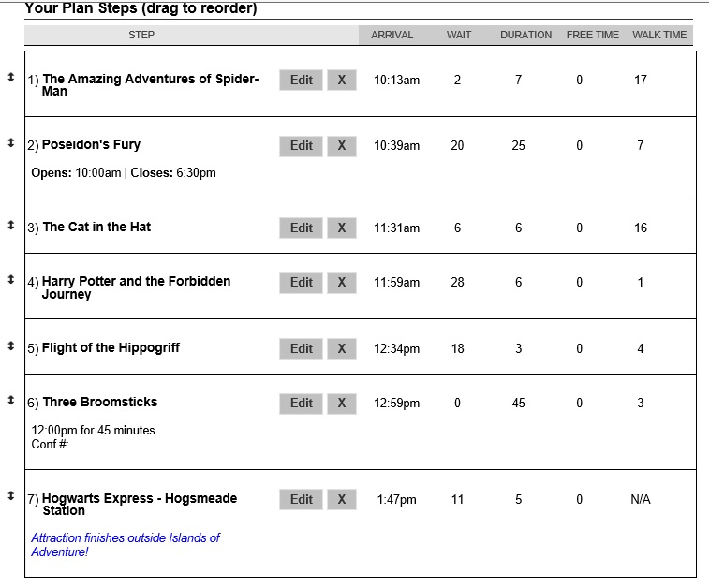Open the Poseidon's Fury attraction link
Screen dimensions: 710x588
91,145
